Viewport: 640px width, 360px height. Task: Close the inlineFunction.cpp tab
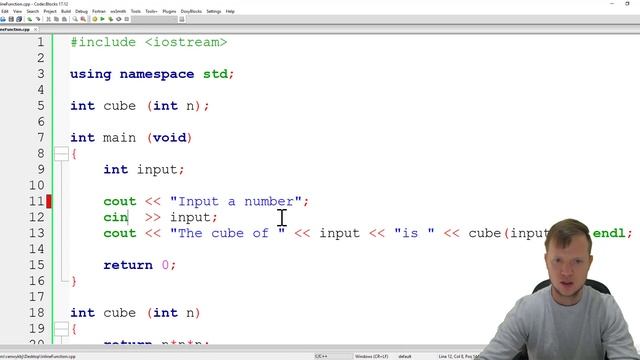36,29
